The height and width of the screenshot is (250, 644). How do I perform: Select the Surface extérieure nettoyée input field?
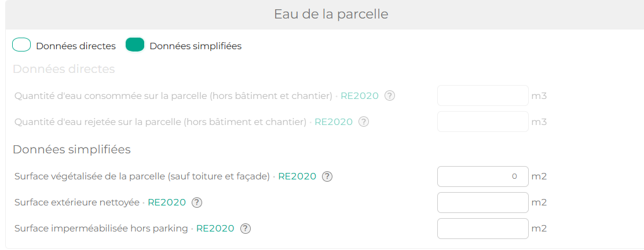[x=482, y=203]
